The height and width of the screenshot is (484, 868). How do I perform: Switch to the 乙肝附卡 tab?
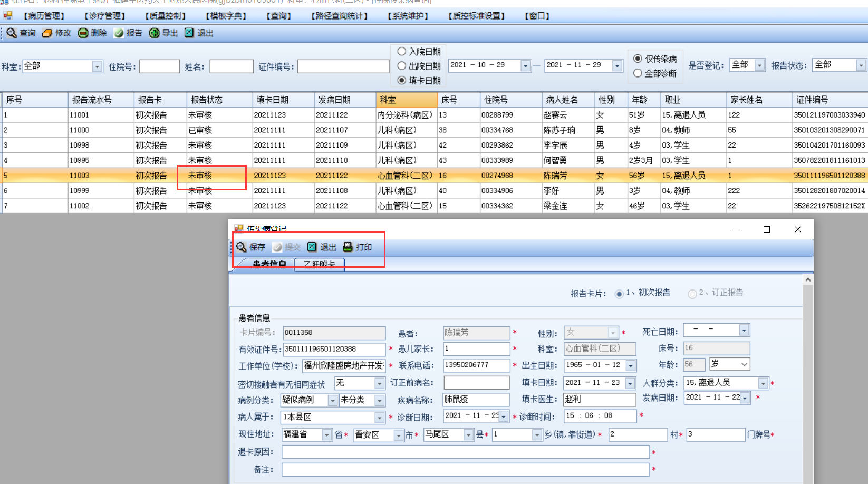coord(320,264)
